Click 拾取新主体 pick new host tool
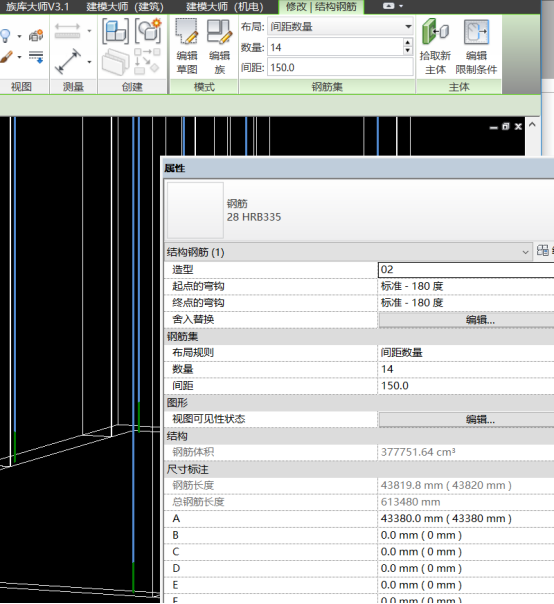 click(x=435, y=47)
